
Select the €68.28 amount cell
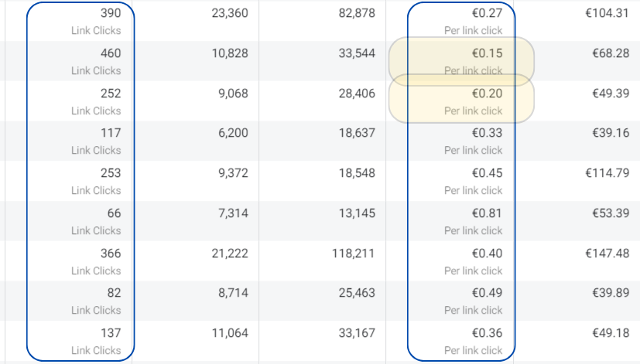click(x=611, y=54)
